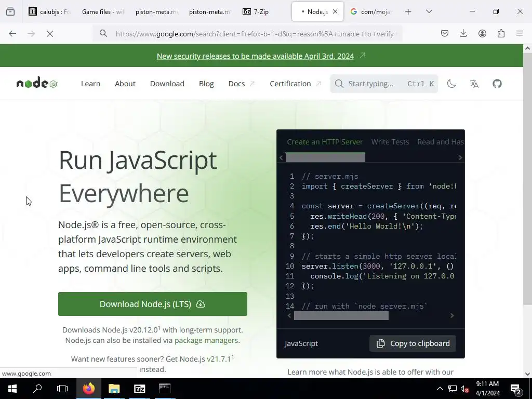The height and width of the screenshot is (399, 532).
Task: Click page scrollbar up arrow
Action: point(527,48)
